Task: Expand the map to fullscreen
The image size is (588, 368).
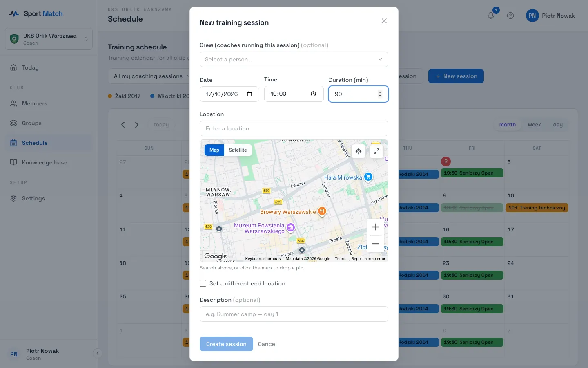Action: coord(376,151)
